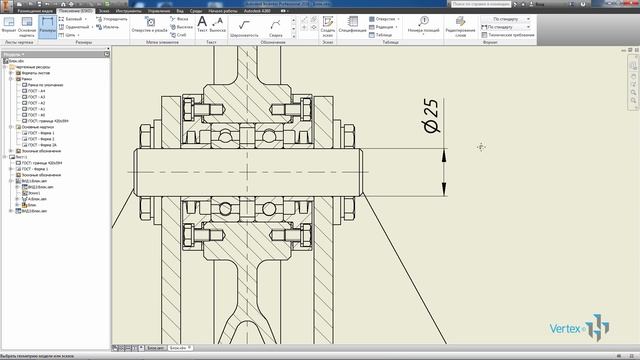This screenshot has height=360, width=640.
Task: Open the Ординатный tool dropdown arrow
Action: (x=92, y=27)
